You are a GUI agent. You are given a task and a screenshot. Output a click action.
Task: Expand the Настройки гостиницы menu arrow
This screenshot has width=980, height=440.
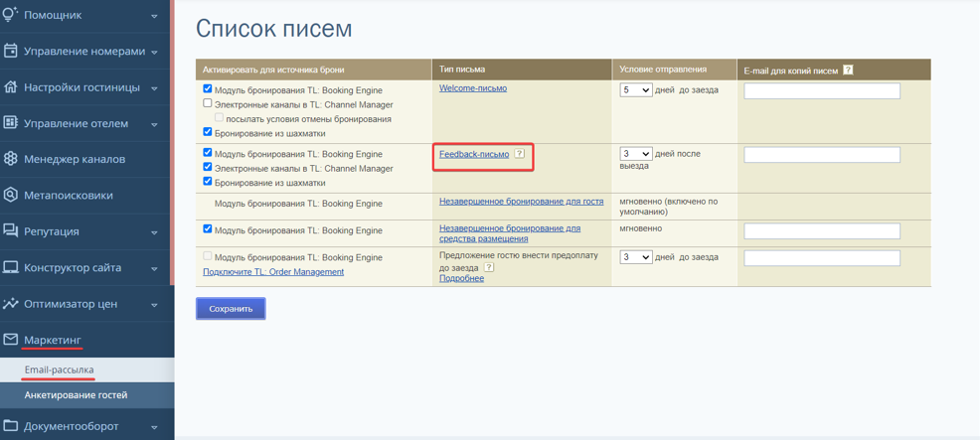coord(154,88)
